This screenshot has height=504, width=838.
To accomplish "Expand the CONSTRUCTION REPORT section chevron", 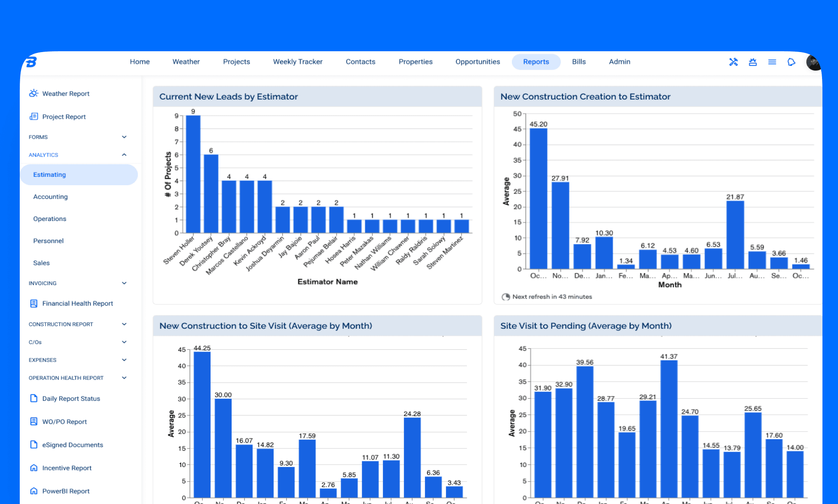I will (x=124, y=324).
